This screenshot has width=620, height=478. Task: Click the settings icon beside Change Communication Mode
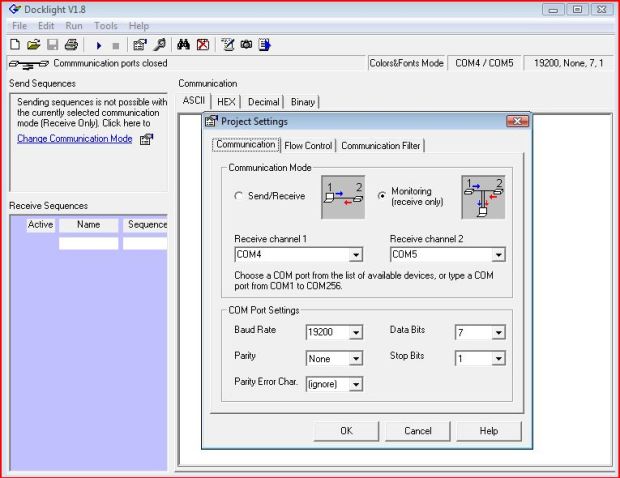click(146, 139)
